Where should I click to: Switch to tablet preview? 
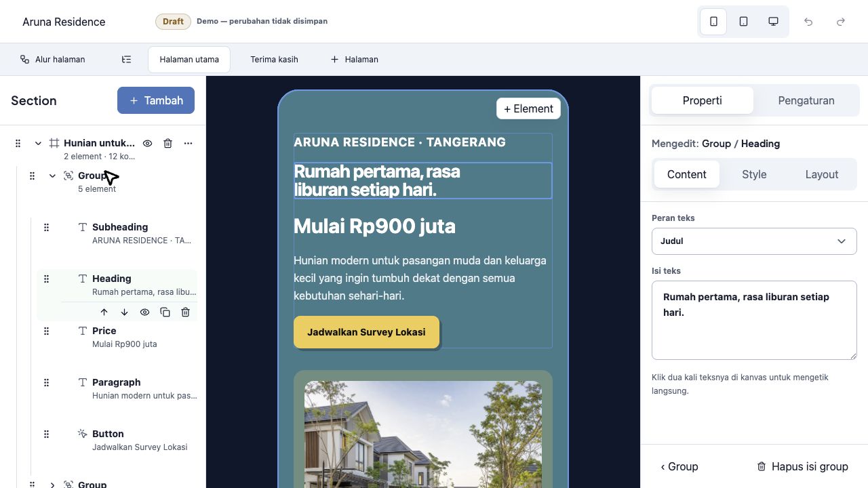click(743, 22)
